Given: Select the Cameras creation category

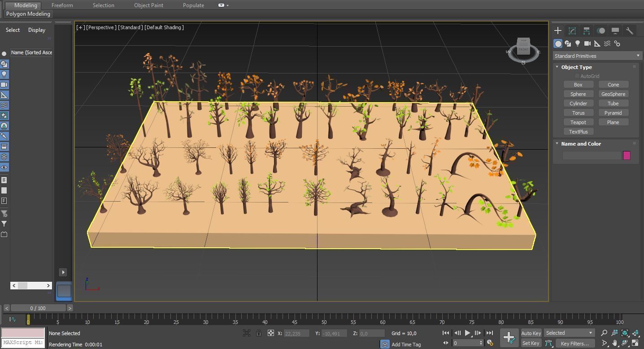Looking at the screenshot, I should 587,43.
